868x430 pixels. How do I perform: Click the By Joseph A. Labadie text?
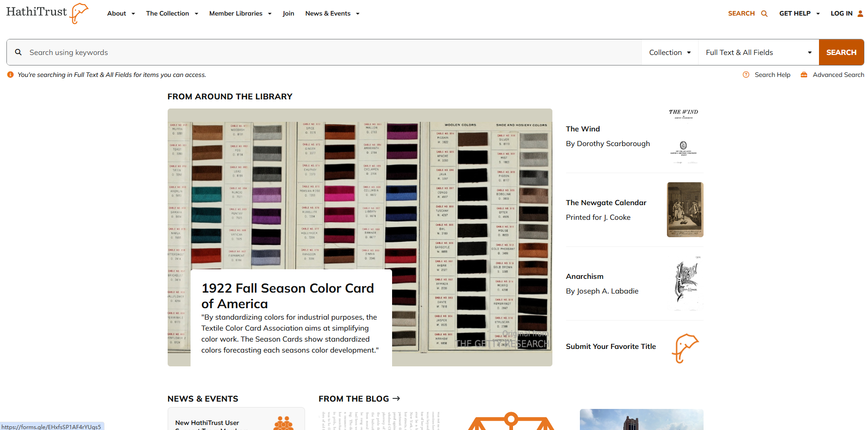point(602,291)
